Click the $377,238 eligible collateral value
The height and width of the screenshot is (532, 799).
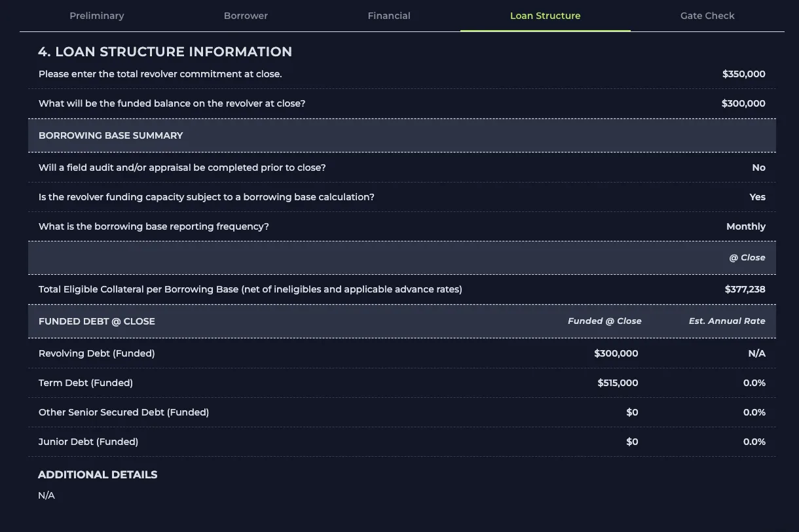745,289
